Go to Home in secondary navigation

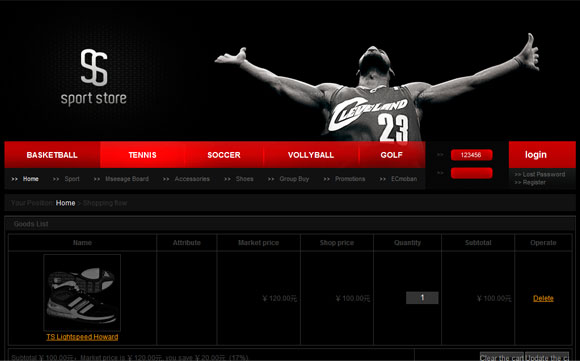tap(30, 179)
